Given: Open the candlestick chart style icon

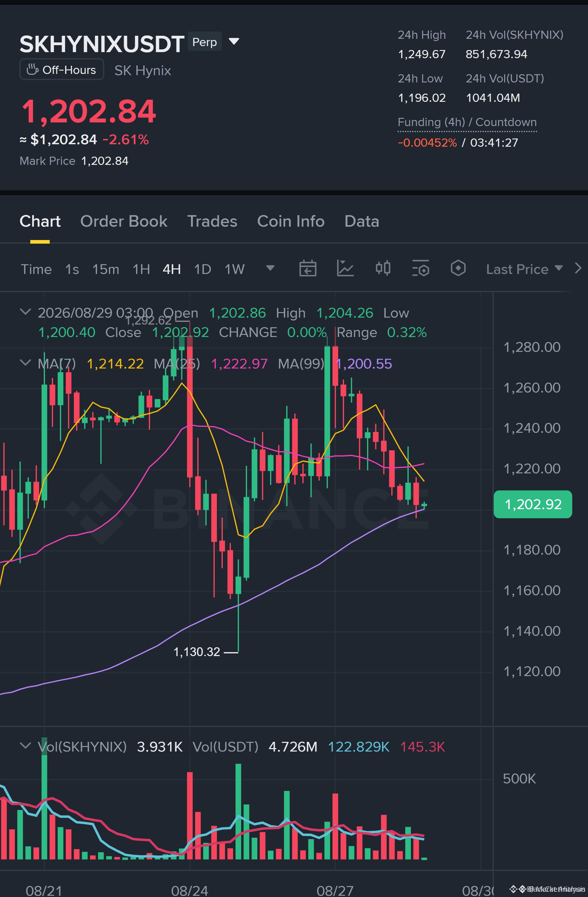Looking at the screenshot, I should (x=383, y=268).
